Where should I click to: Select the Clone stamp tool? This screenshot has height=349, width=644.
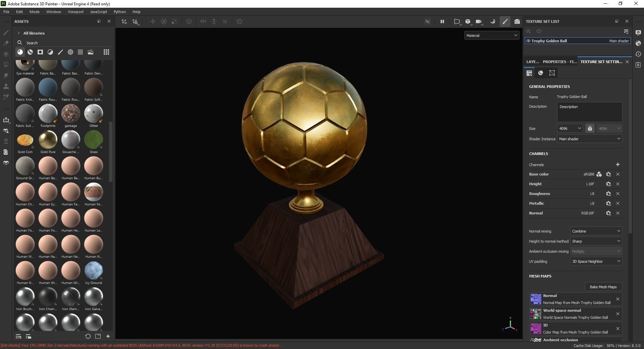pyautogui.click(x=6, y=86)
